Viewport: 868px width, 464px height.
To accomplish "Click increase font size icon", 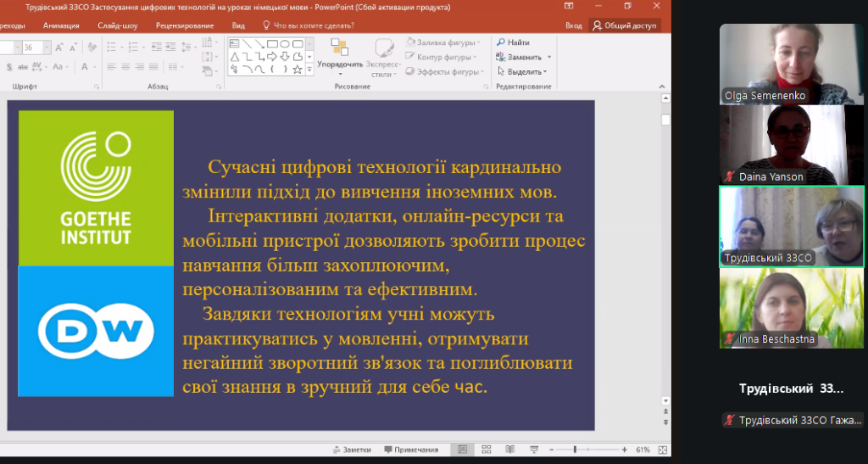I will coord(59,48).
